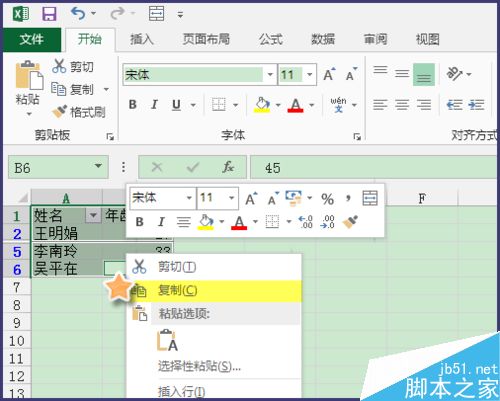The height and width of the screenshot is (401, 500).
Task: Click 选择性粘贴(S)... in context menu
Action: (x=199, y=366)
